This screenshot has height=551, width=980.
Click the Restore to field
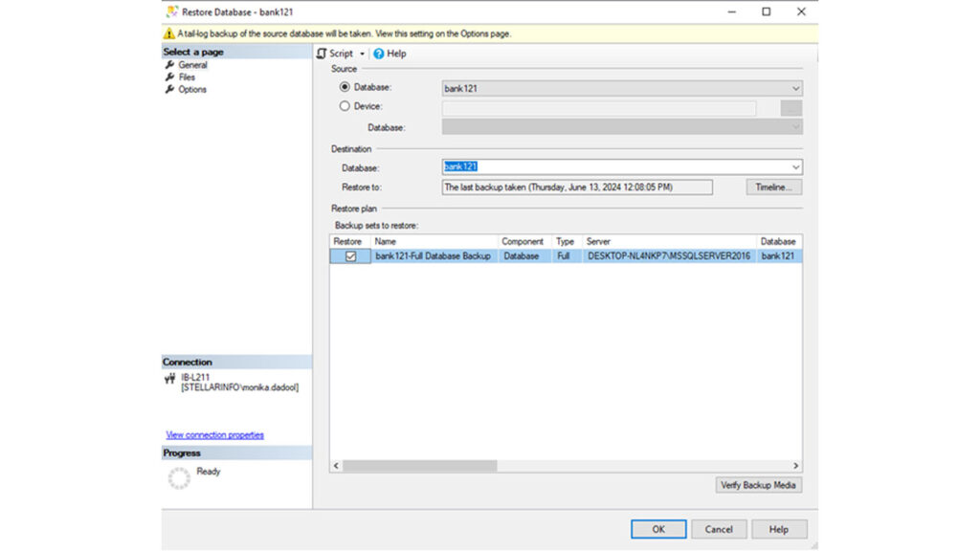(577, 187)
